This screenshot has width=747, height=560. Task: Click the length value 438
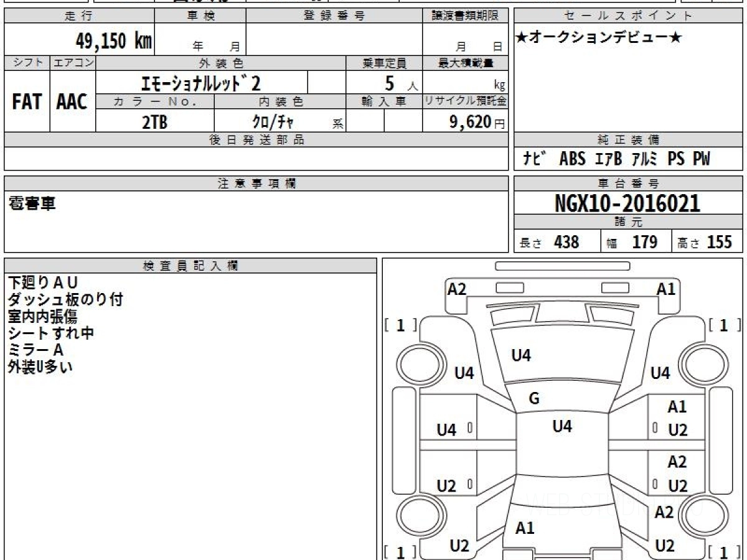click(566, 242)
